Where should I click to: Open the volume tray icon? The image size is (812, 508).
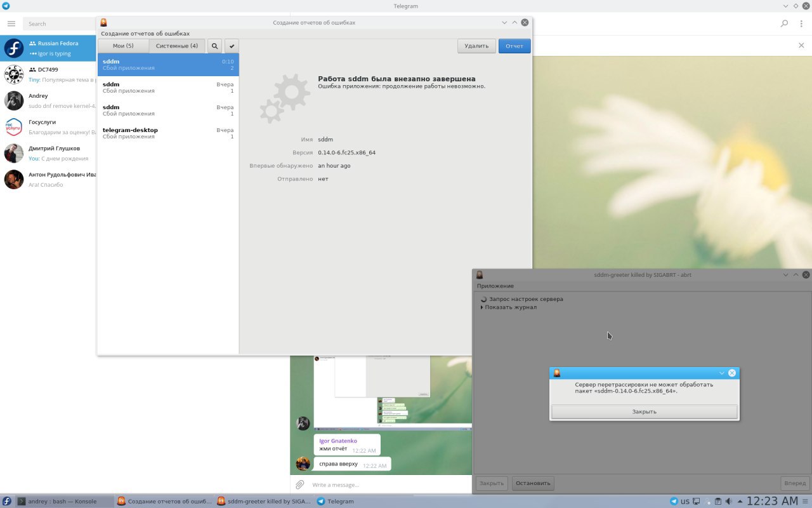728,501
